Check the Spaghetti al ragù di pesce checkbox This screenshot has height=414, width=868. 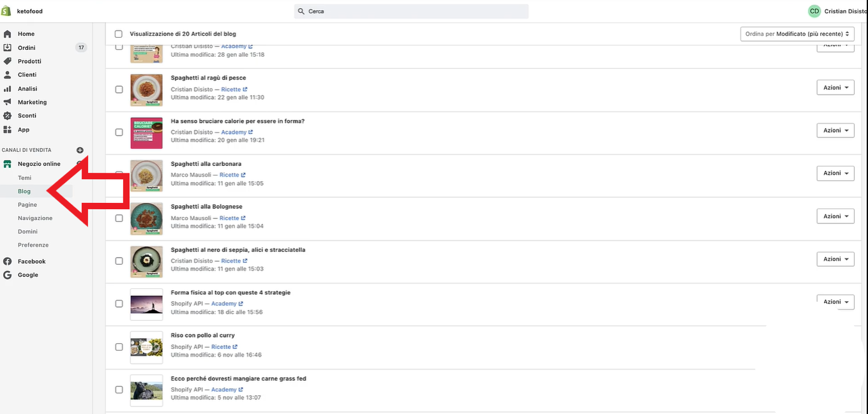point(119,89)
